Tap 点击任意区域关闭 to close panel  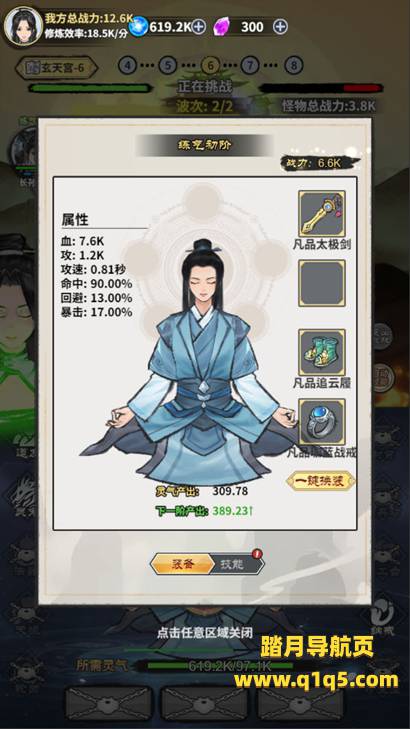click(x=205, y=633)
